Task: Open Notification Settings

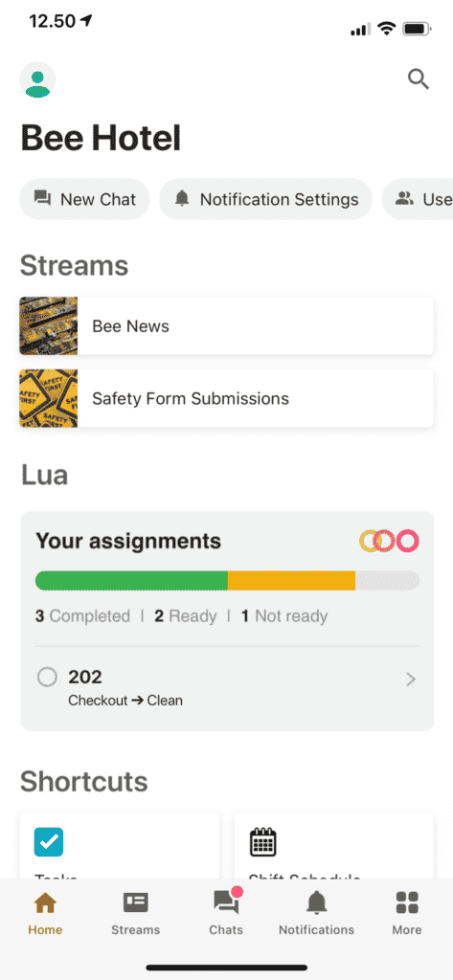Action: [x=265, y=199]
